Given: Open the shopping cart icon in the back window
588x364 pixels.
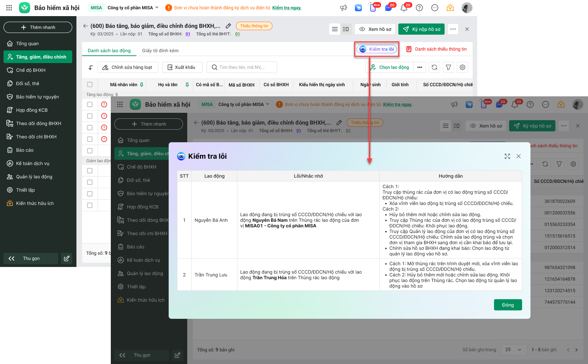Looking at the screenshot, I should click(x=358, y=8).
